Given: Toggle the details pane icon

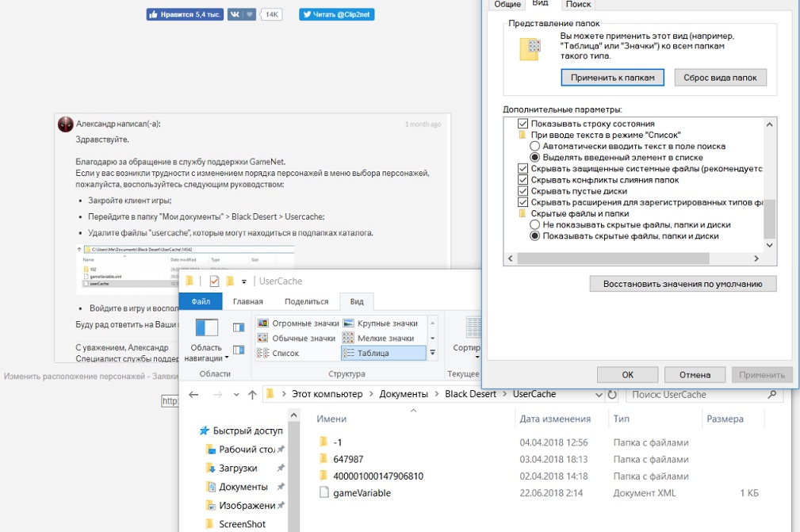Looking at the screenshot, I should point(239,350).
